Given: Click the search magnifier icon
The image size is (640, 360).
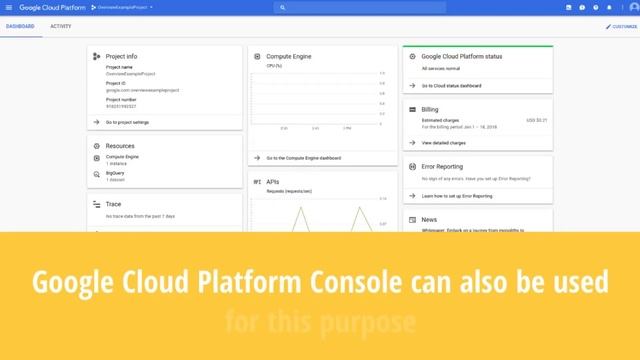Looking at the screenshot, I should 282,7.
